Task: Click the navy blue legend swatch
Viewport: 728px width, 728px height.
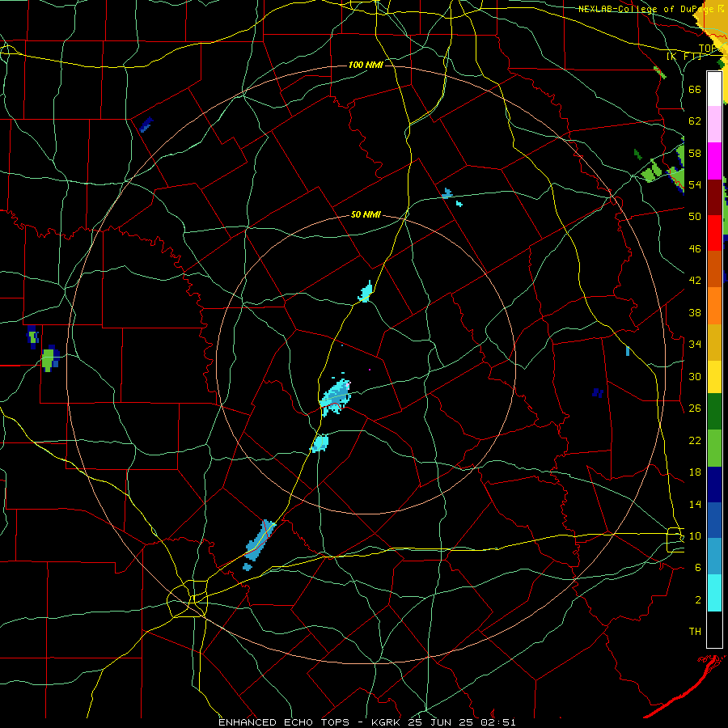Action: 714,485
